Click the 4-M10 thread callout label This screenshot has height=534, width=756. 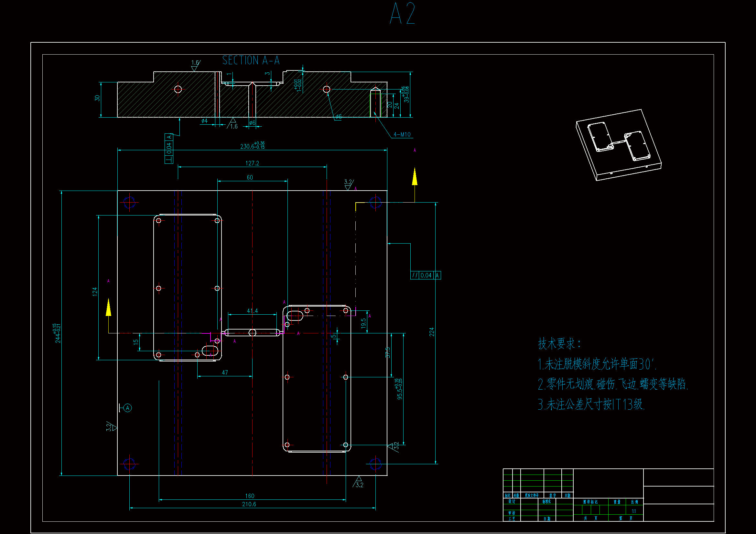tap(402, 135)
